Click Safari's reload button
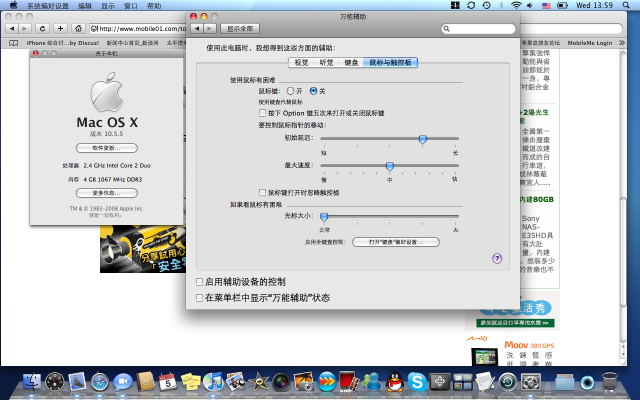The height and width of the screenshot is (400, 640). [x=42, y=29]
